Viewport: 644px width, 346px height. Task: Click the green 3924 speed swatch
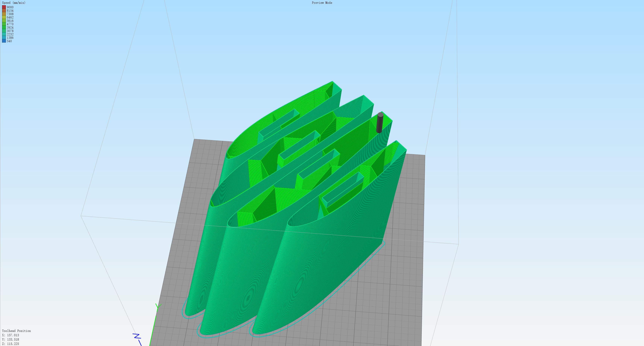(4, 27)
